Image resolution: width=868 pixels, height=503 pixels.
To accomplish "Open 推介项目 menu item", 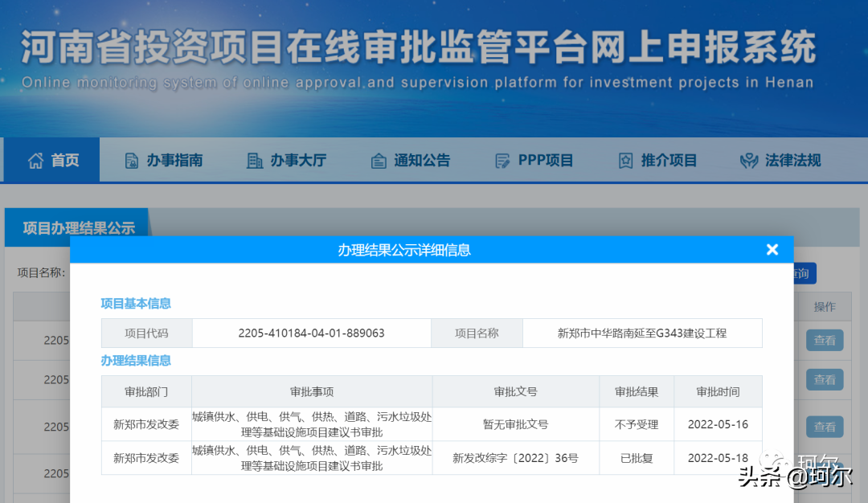I will coord(657,161).
